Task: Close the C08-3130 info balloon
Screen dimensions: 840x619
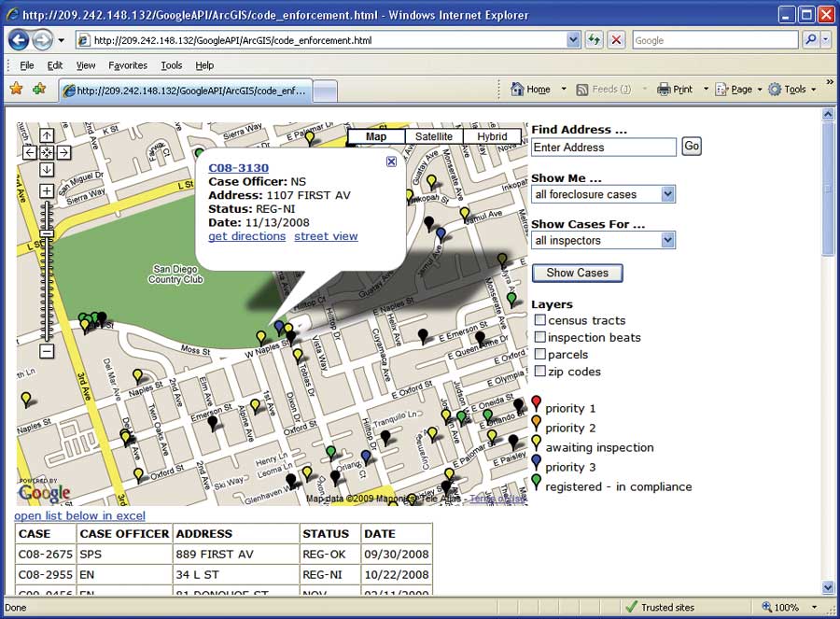Action: [x=391, y=162]
